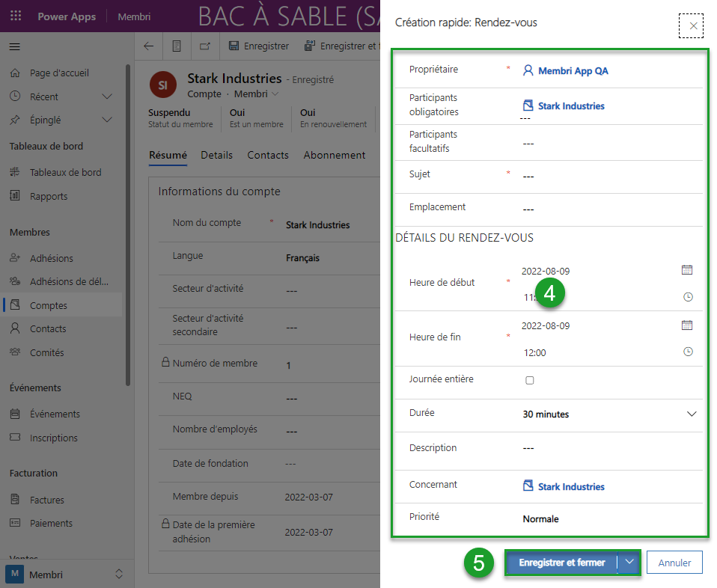
Task: Click into the Sujet field
Action: tap(599, 176)
